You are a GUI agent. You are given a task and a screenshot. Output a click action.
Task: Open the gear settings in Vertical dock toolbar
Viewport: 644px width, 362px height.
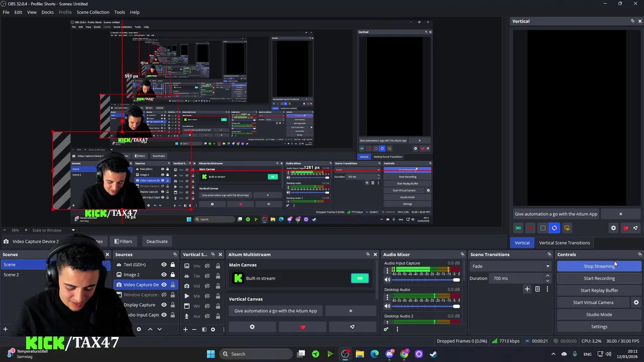pos(613,228)
